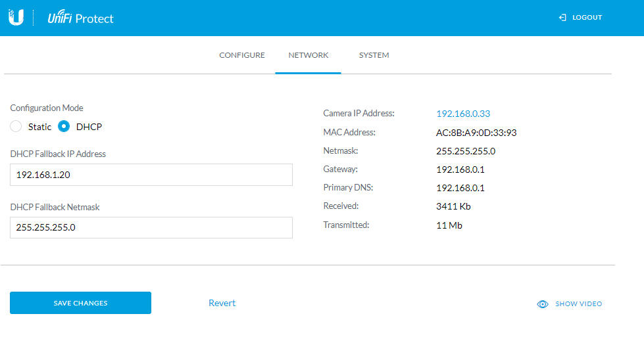Open camera IP address link 192.168.0.33
Image resolution: width=644 pixels, height=337 pixels.
point(463,114)
